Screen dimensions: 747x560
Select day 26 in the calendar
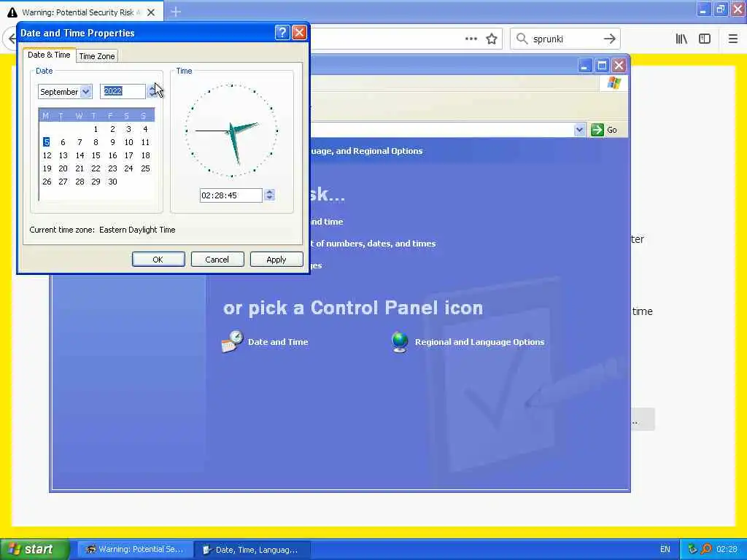coord(47,182)
